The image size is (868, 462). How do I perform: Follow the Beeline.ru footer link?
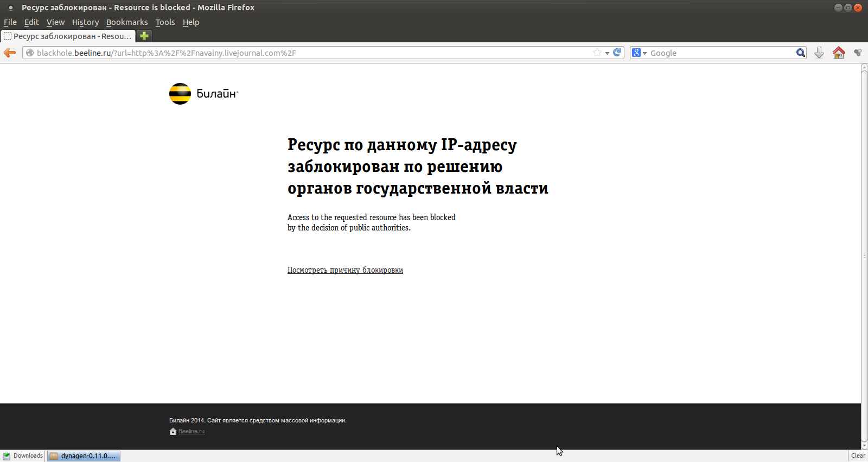pos(191,432)
